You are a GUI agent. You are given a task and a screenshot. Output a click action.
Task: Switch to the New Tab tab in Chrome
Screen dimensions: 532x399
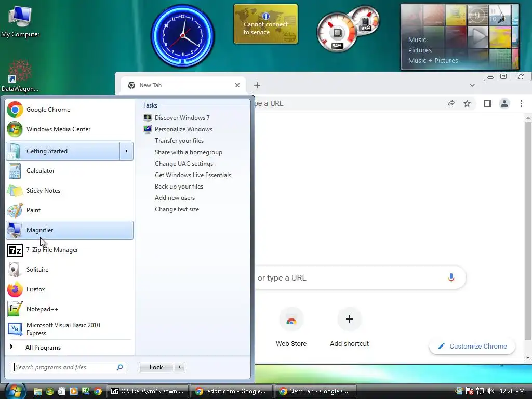tap(183, 85)
